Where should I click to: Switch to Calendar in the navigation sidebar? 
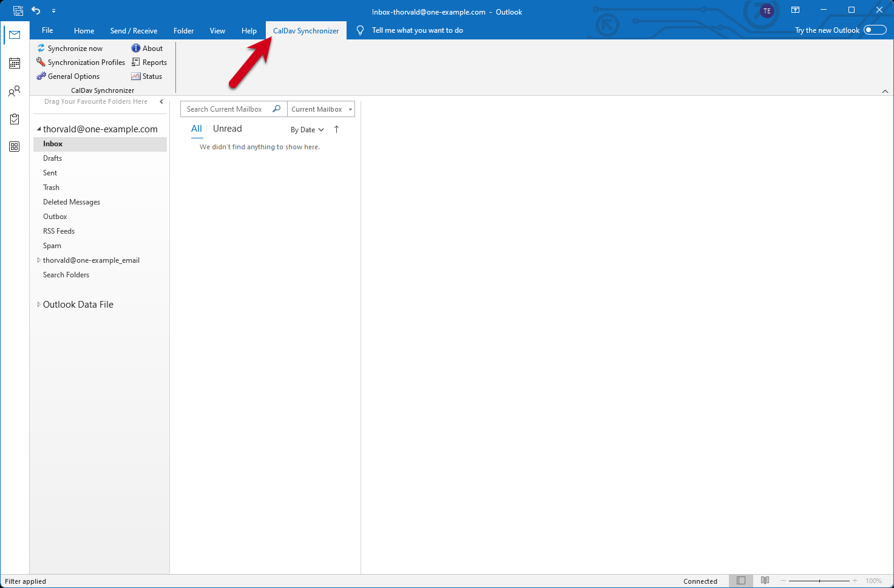pyautogui.click(x=15, y=63)
